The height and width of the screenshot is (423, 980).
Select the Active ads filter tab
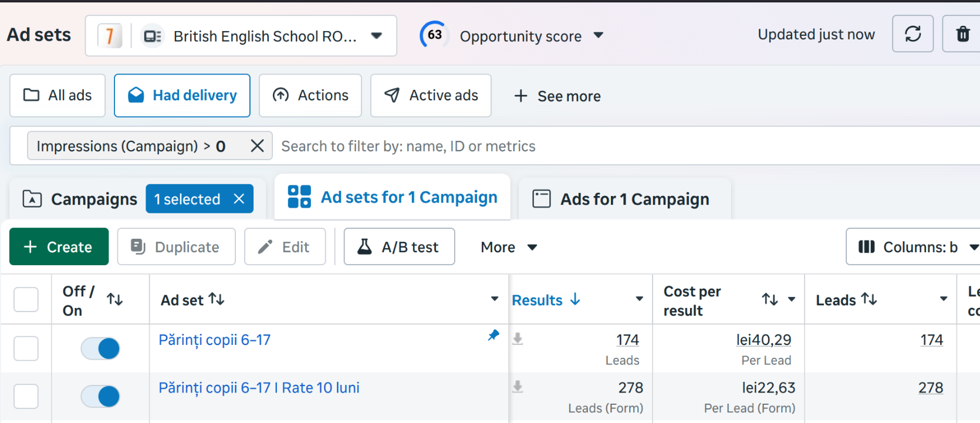coord(431,96)
